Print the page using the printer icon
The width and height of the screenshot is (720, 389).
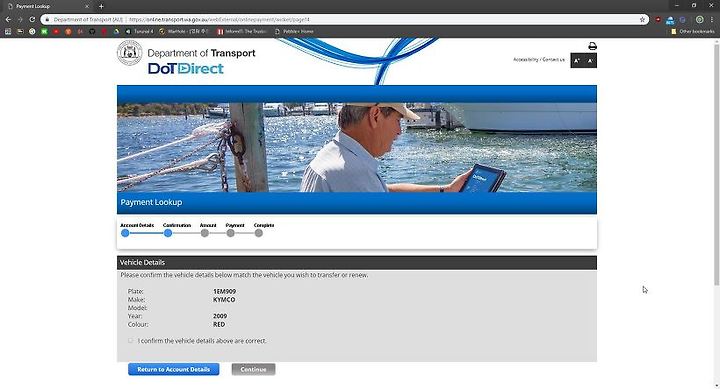tap(592, 46)
